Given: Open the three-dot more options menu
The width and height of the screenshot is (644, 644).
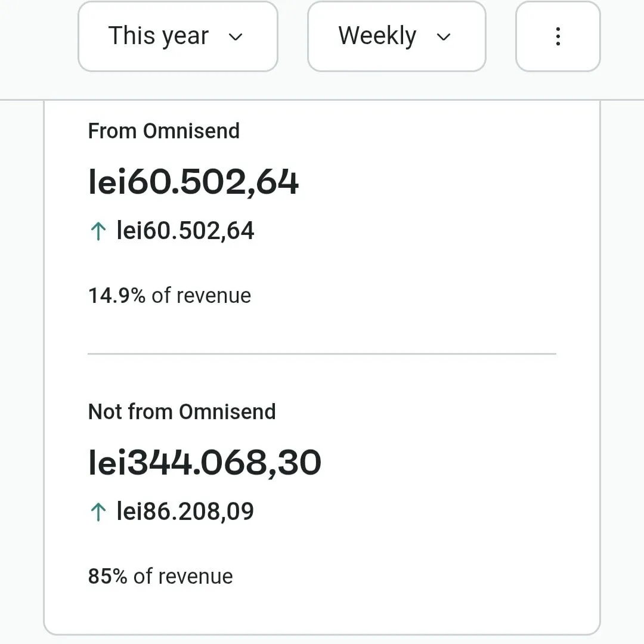Looking at the screenshot, I should (x=558, y=36).
